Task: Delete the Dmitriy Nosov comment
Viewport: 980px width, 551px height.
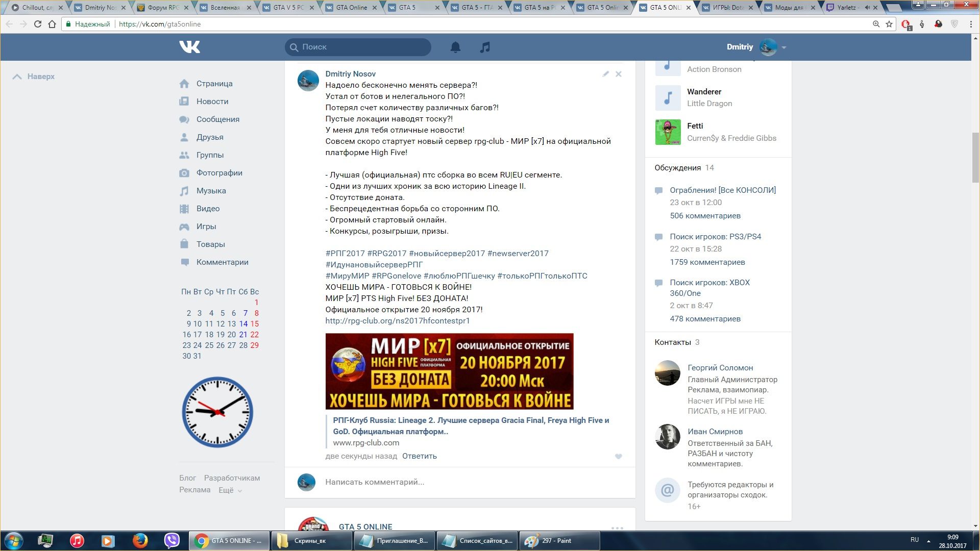Action: pyautogui.click(x=618, y=74)
